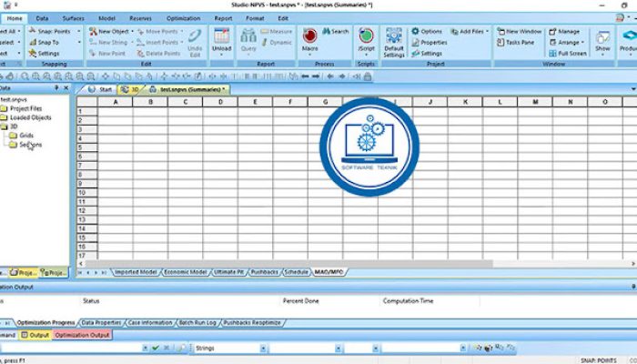This screenshot has height=364, width=637.
Task: Expand the Snap: Points dropdown arrow
Action: pyautogui.click(x=79, y=31)
